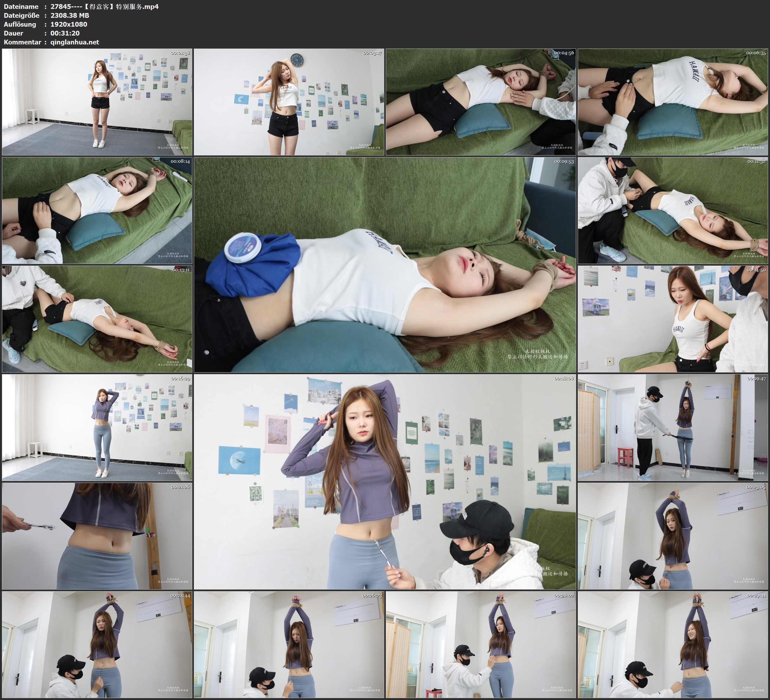The width and height of the screenshot is (770, 700).
Task: Open the frame at timestamp 00:03:17
Action: [289, 102]
